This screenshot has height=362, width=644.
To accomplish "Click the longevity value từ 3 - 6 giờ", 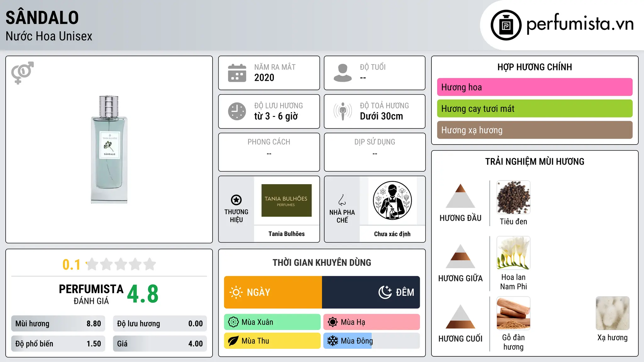I will coord(276,116).
